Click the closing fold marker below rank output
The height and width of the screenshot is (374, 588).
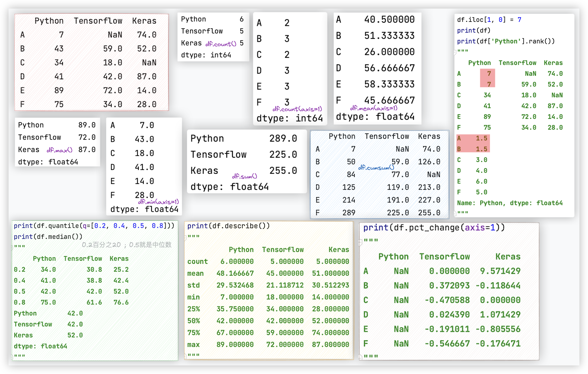coord(455,213)
